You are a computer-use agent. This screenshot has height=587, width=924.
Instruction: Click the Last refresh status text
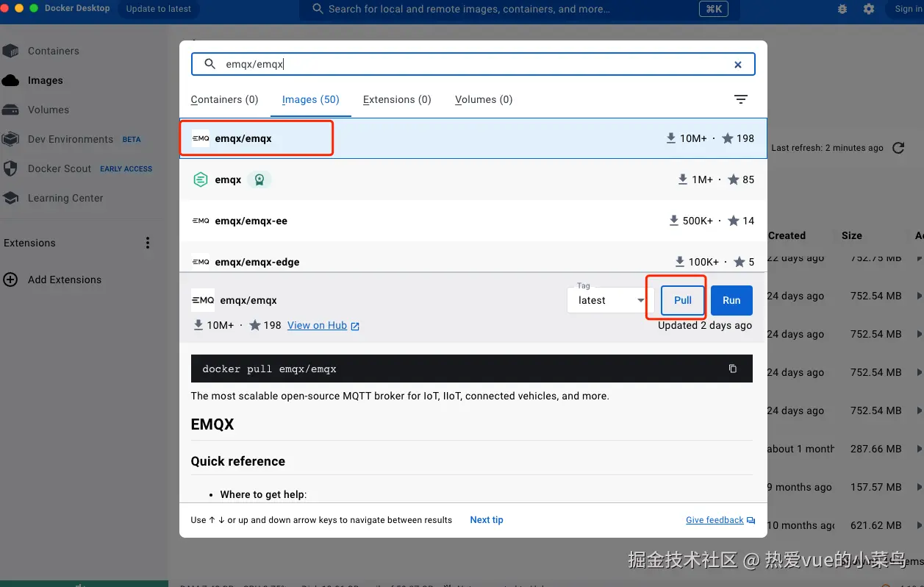click(x=827, y=148)
